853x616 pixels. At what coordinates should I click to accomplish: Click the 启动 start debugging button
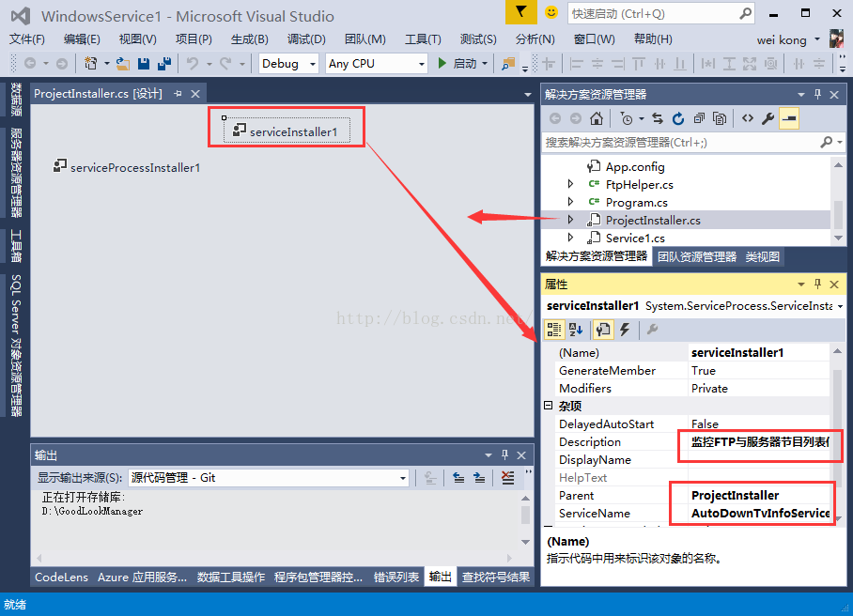[458, 64]
